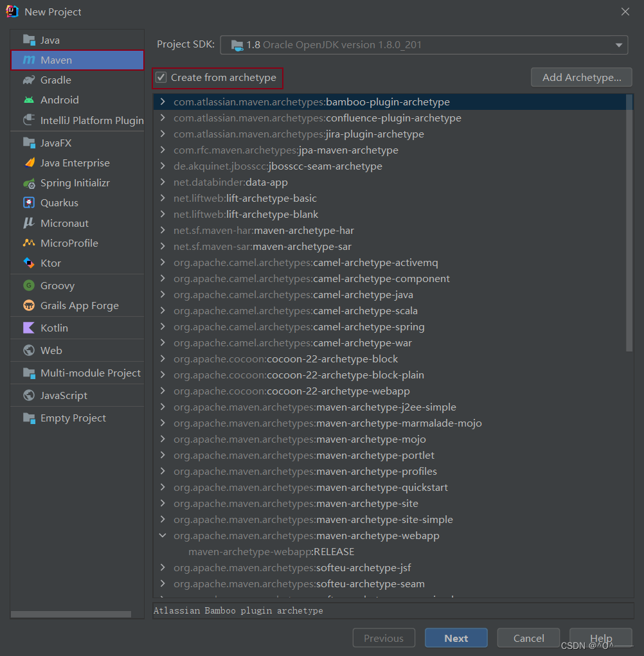This screenshot has height=656, width=644.
Task: Expand the lift-archetype-basic node
Action: (163, 199)
